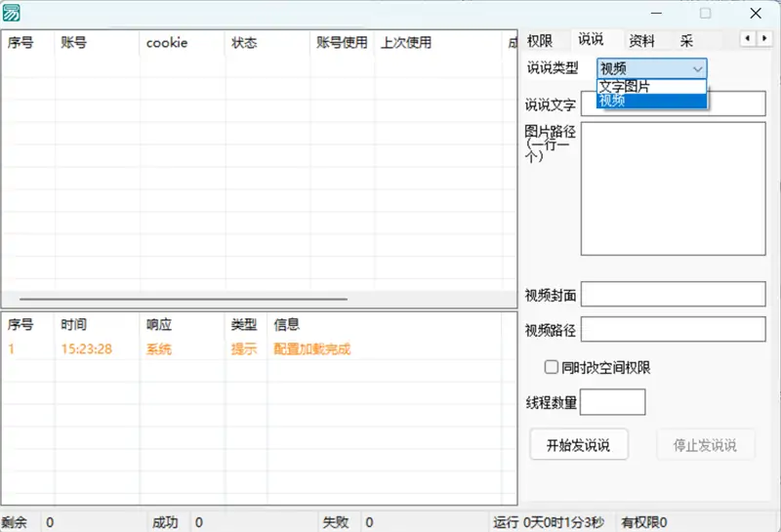Close the application window
This screenshot has width=781, height=532.
point(756,14)
